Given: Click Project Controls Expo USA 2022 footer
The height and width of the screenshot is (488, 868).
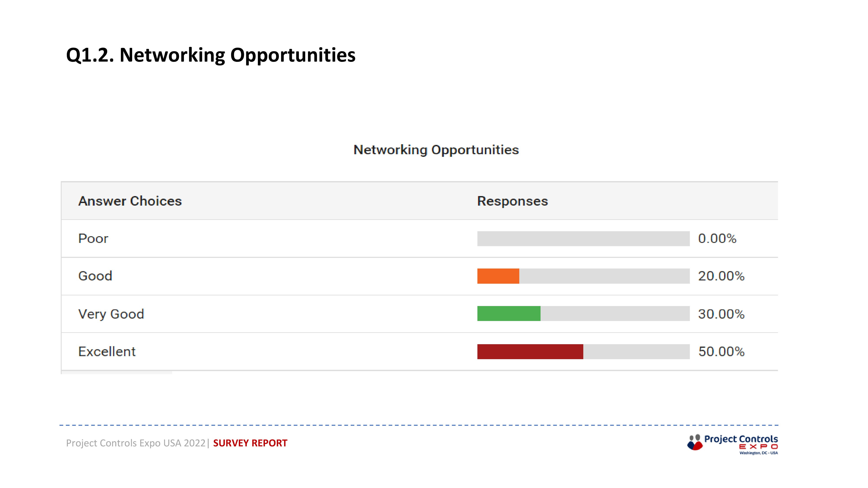Looking at the screenshot, I should [x=136, y=443].
